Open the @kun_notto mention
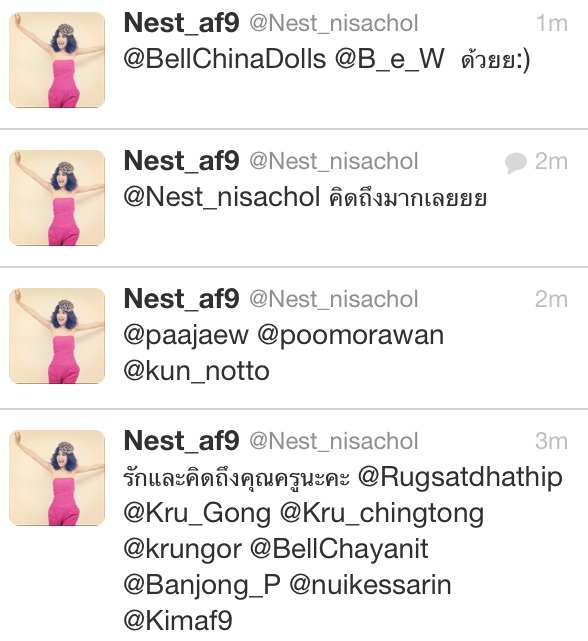The height and width of the screenshot is (641, 588). 196,371
